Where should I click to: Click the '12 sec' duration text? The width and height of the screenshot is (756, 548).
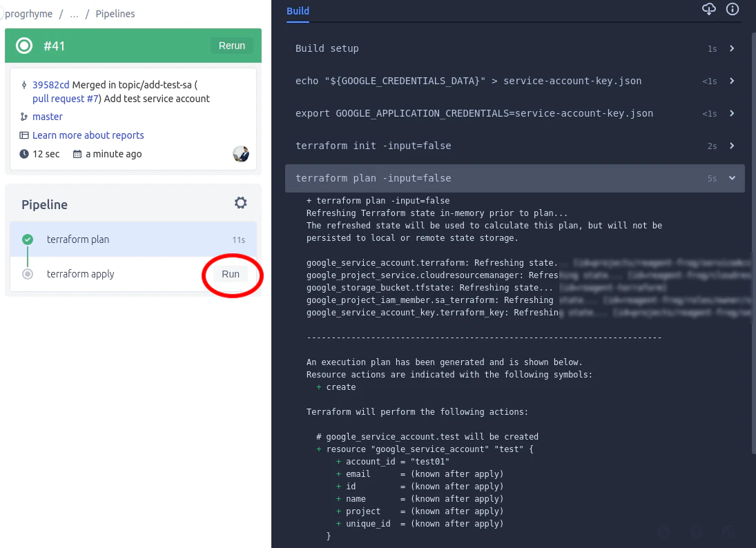pyautogui.click(x=46, y=154)
